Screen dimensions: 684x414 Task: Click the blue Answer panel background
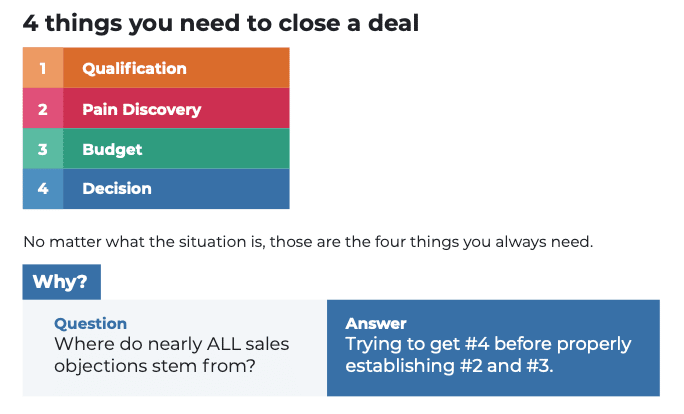click(x=493, y=348)
